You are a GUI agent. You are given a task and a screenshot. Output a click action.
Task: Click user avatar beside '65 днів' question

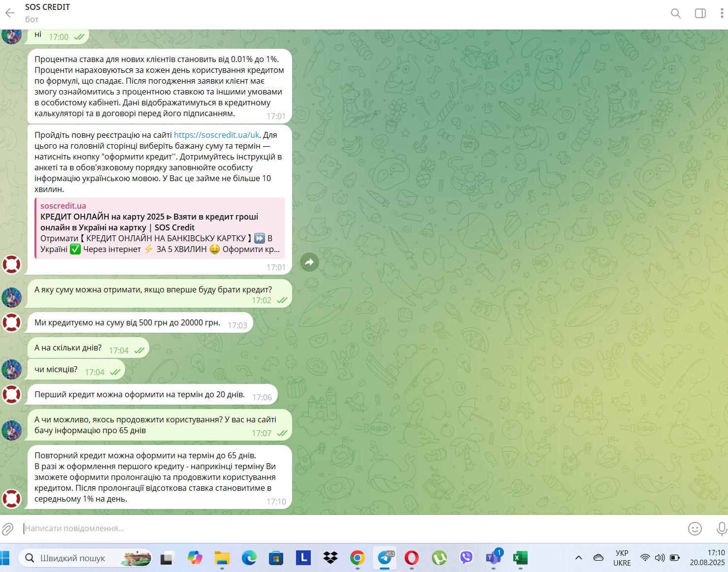11,430
